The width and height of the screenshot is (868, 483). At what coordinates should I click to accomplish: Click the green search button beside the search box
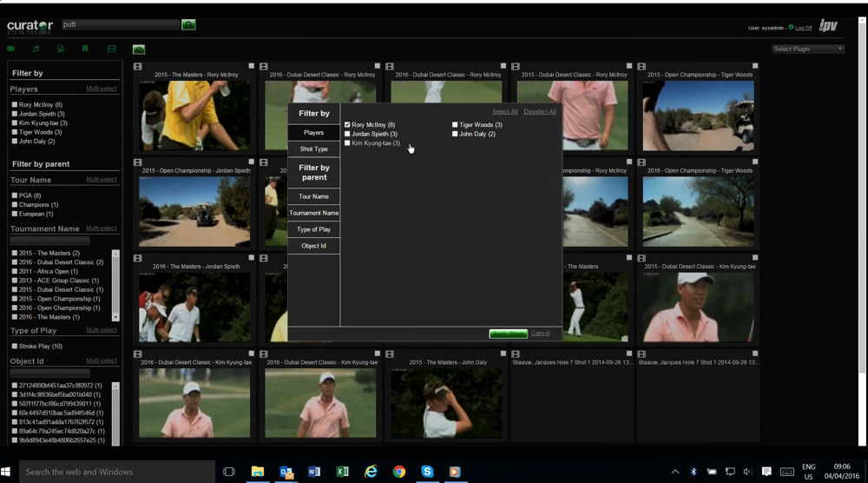(x=188, y=25)
